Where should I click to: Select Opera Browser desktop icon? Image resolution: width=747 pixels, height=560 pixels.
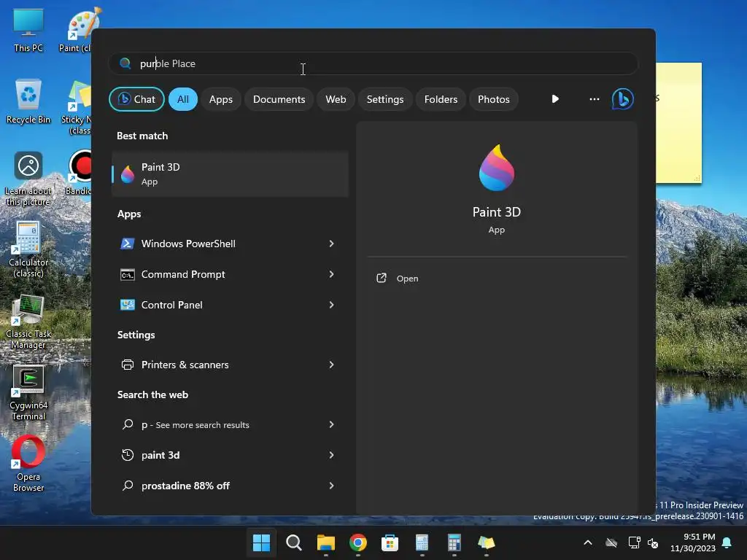click(28, 463)
